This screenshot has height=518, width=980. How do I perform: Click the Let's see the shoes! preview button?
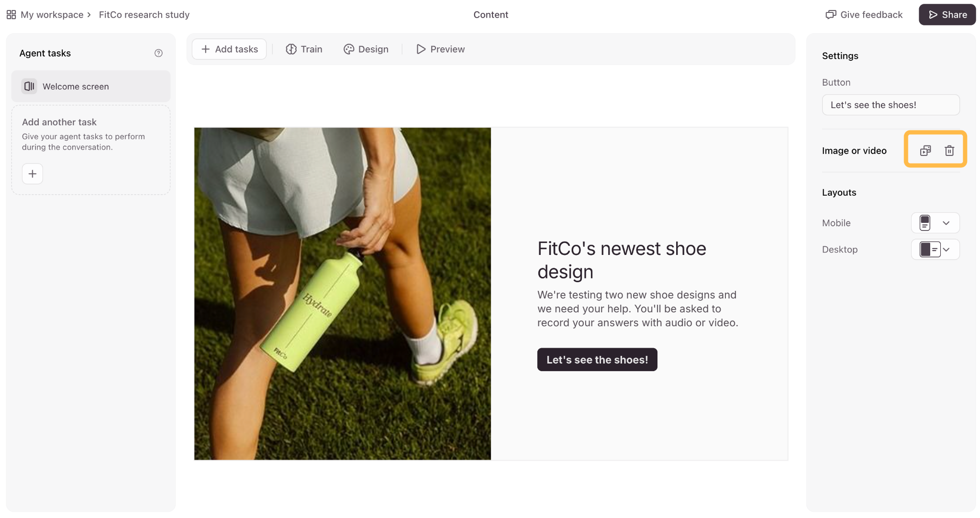[x=597, y=360]
